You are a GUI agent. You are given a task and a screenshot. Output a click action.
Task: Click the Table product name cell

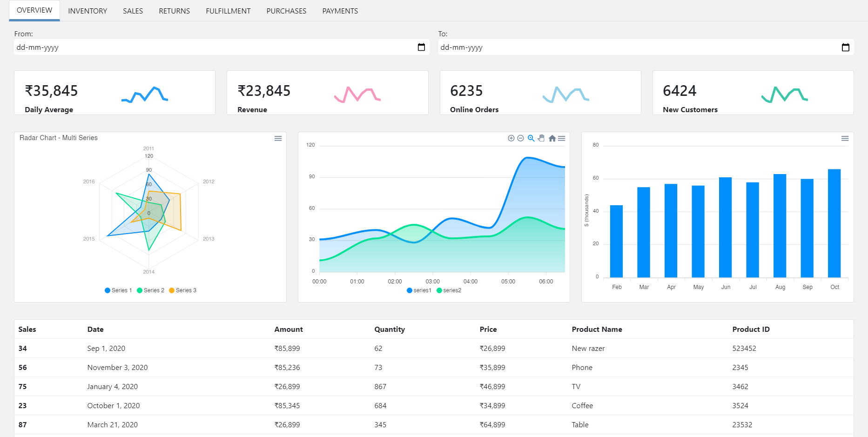tap(580, 424)
